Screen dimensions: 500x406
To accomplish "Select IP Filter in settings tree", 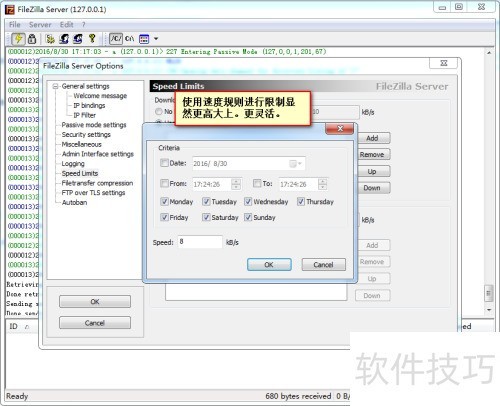I will tap(84, 115).
